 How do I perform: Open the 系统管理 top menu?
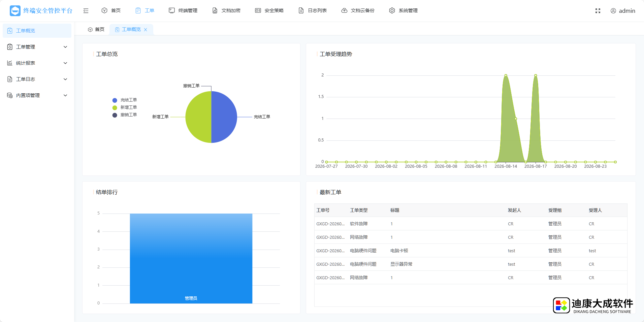pos(408,10)
